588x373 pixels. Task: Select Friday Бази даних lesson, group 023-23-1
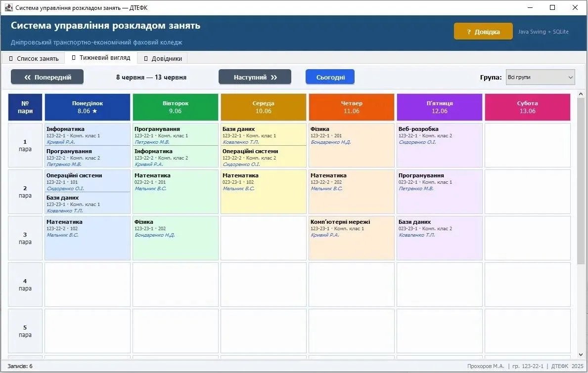click(x=440, y=238)
